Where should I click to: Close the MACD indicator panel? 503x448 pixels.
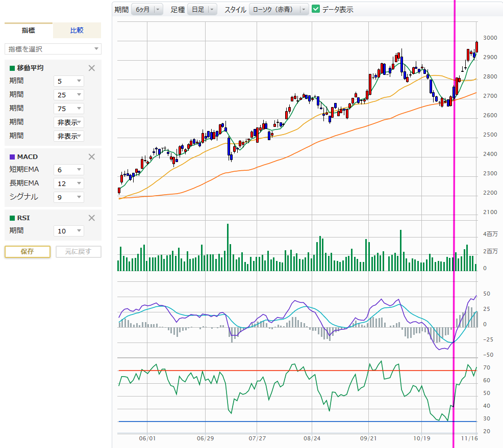point(92,157)
